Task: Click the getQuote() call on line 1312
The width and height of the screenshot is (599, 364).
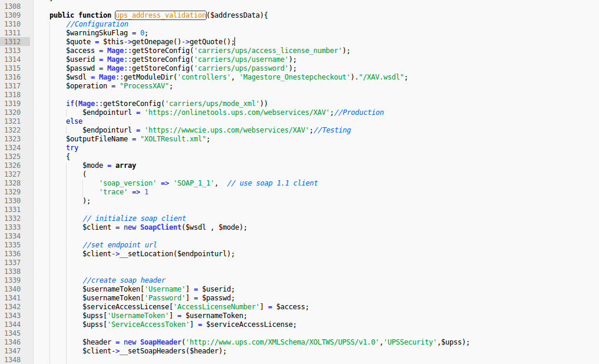Action: point(210,42)
